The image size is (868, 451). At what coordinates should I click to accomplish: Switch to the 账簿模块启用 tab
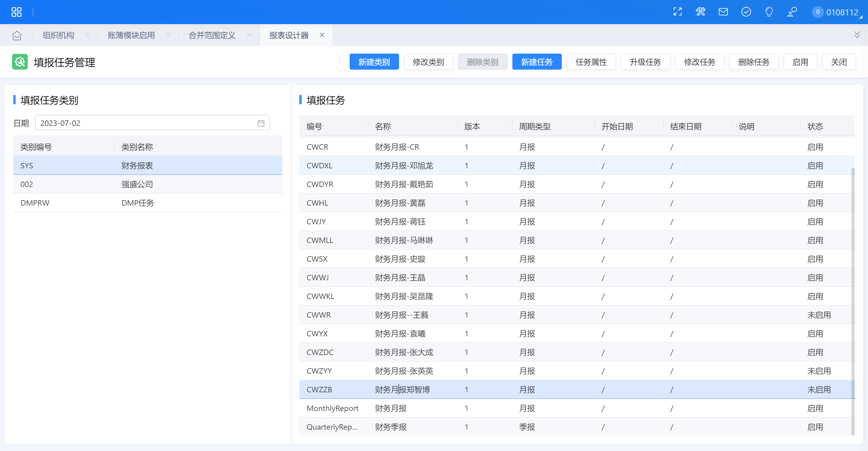coord(131,35)
